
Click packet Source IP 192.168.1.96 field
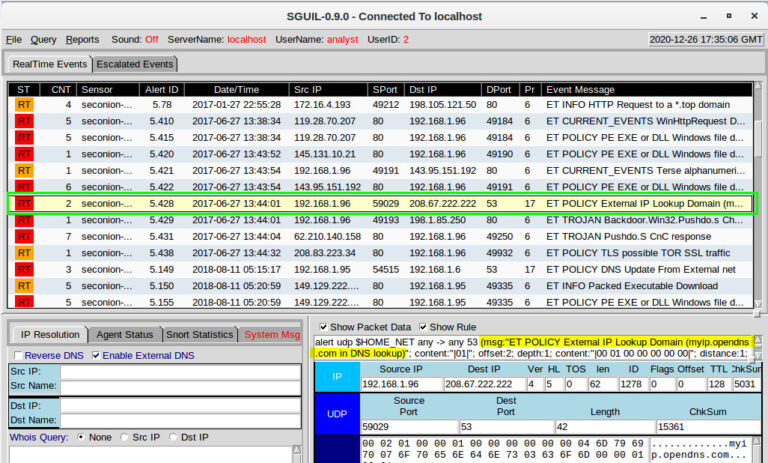click(x=402, y=384)
